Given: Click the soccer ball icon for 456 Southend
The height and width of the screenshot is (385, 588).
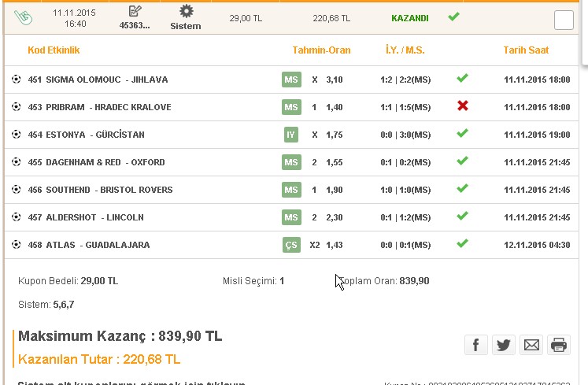Looking at the screenshot, I should tap(16, 189).
